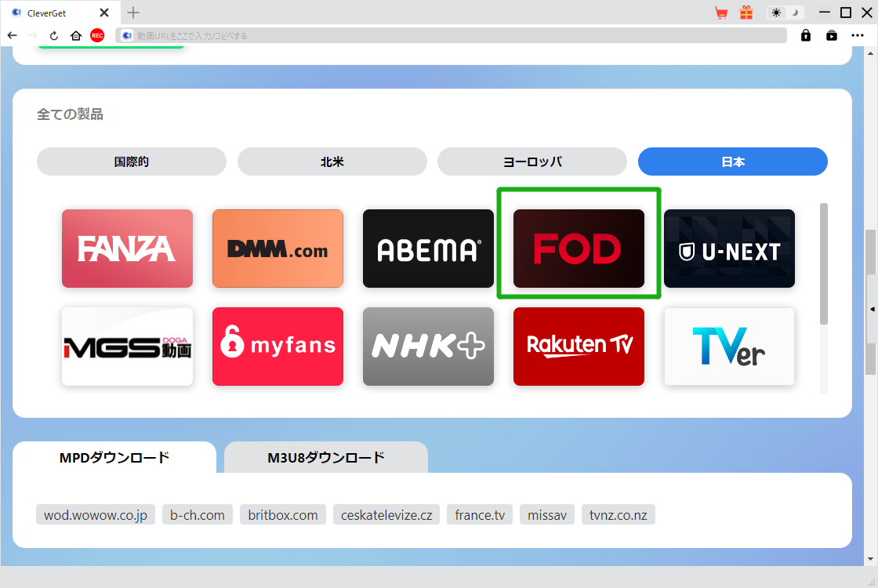Viewport: 878px width, 588px height.
Task: Open the ABEMA service tile
Action: (x=428, y=249)
